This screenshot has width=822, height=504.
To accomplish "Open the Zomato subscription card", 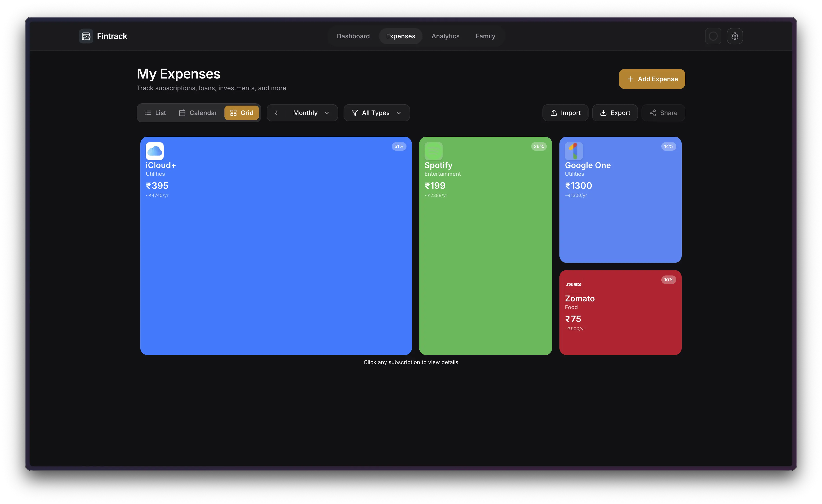I will click(620, 312).
